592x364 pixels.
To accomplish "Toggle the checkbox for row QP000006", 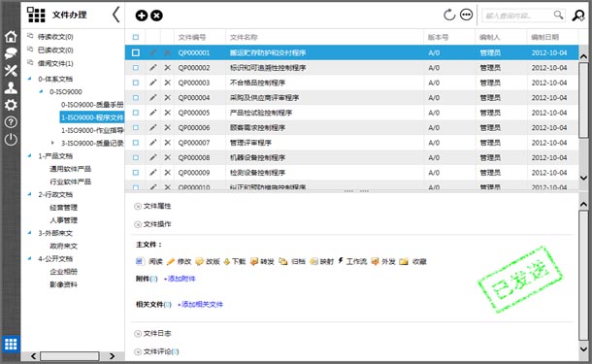I will tap(136, 127).
